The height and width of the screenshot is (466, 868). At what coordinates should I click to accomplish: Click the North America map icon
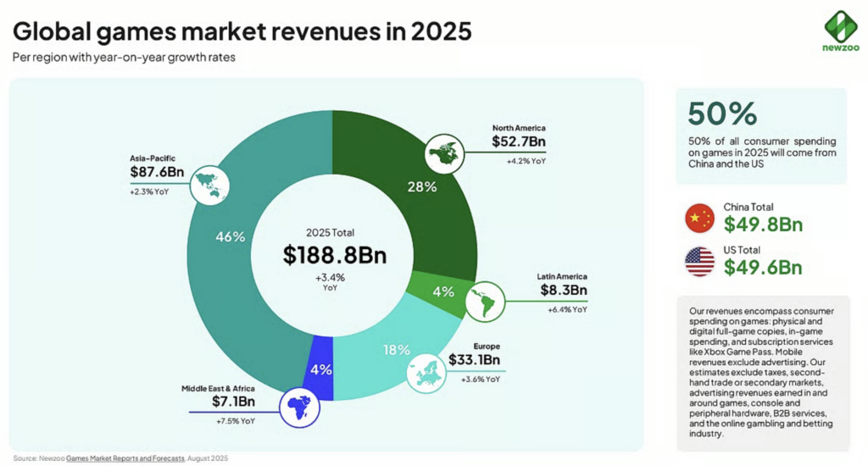coord(446,153)
